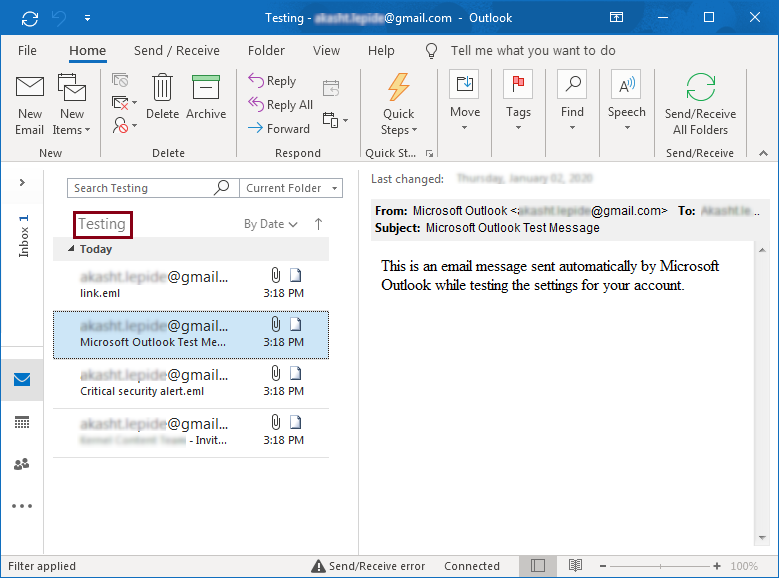The width and height of the screenshot is (779, 578).
Task: Click zoom out minus button
Action: click(x=603, y=566)
